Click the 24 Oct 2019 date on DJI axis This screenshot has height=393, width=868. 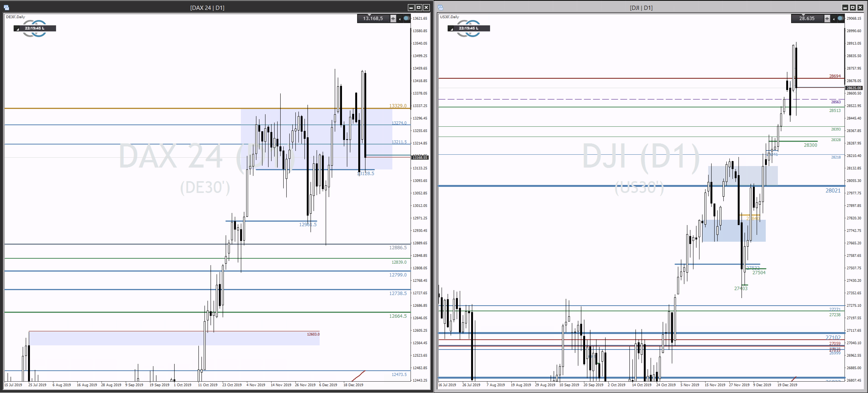666,385
